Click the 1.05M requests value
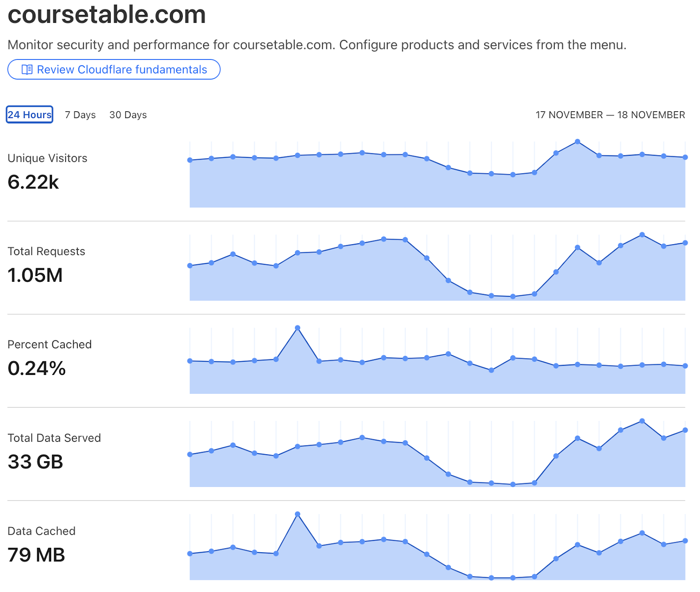This screenshot has height=592, width=700. [35, 275]
